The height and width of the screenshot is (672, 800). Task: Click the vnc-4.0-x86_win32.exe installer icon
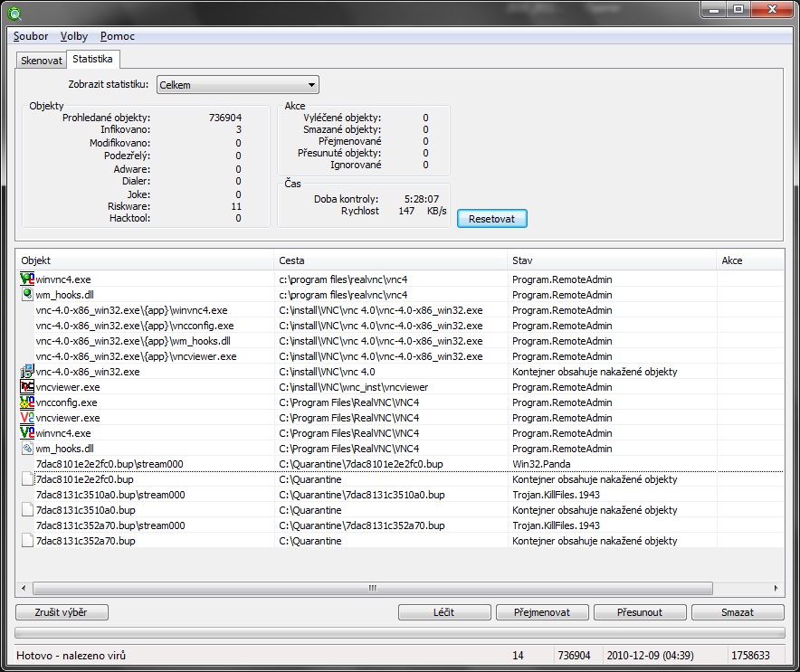click(x=27, y=372)
